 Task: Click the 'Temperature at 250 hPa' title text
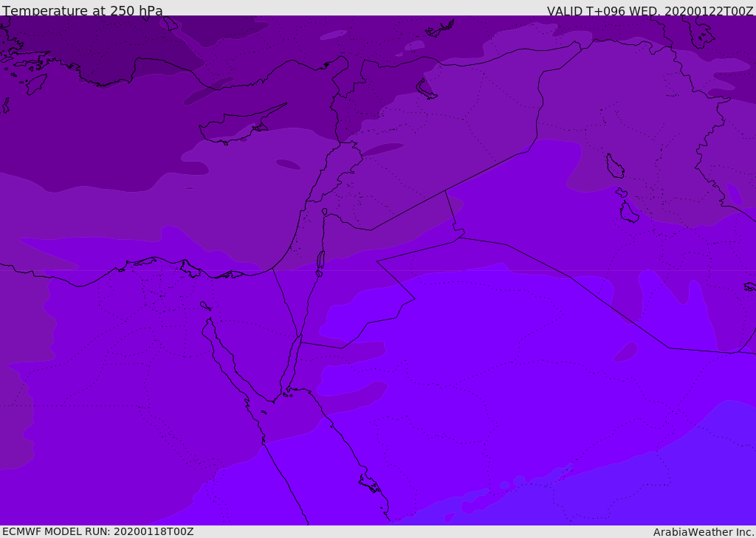[x=83, y=10]
